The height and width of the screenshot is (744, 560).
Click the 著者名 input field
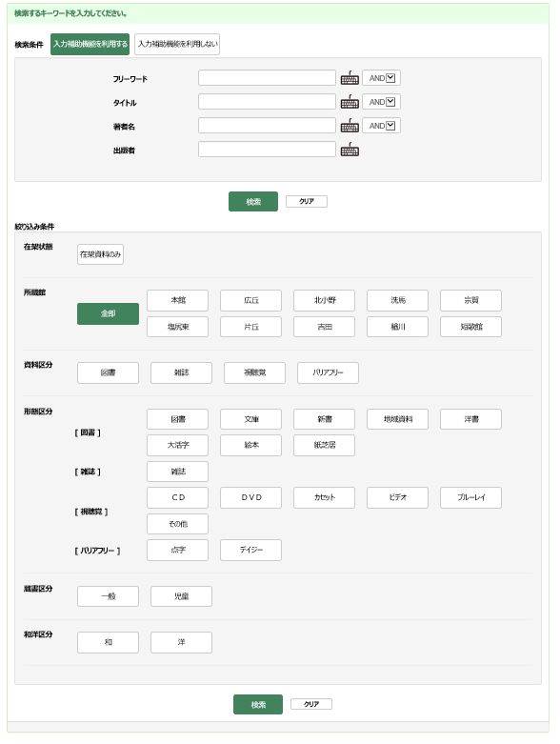click(267, 125)
